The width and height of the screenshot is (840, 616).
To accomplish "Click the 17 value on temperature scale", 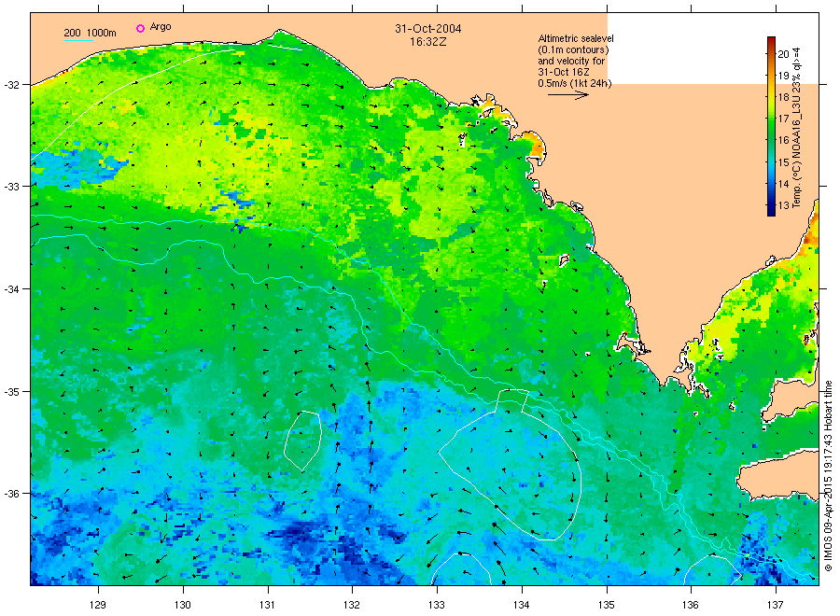I will point(783,119).
